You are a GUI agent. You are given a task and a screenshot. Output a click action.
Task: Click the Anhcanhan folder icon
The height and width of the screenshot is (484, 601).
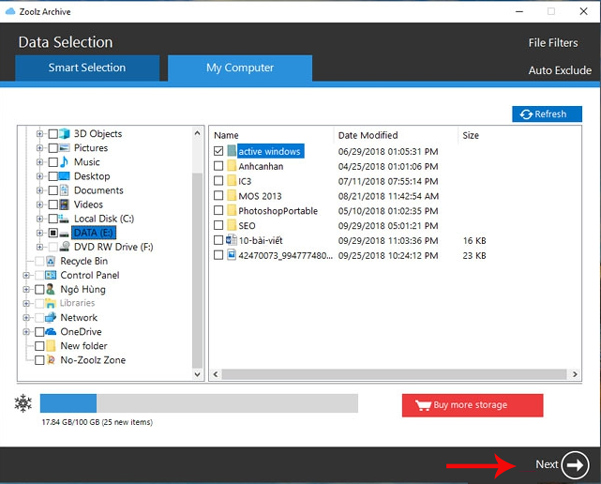pyautogui.click(x=231, y=166)
